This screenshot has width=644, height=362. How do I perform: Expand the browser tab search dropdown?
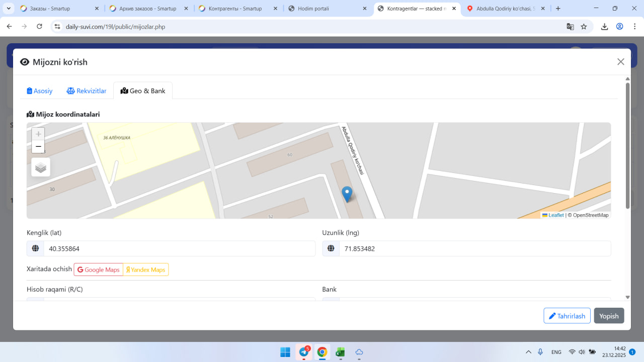coord(9,9)
